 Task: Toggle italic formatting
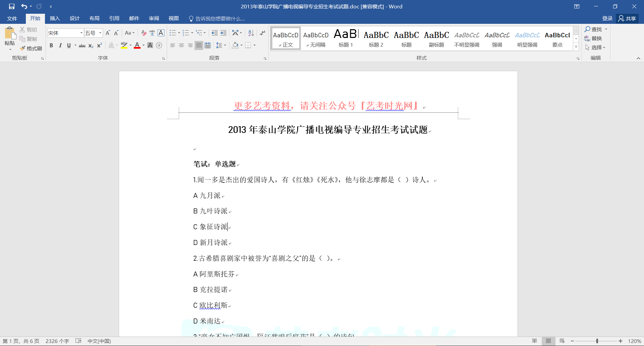[60, 46]
